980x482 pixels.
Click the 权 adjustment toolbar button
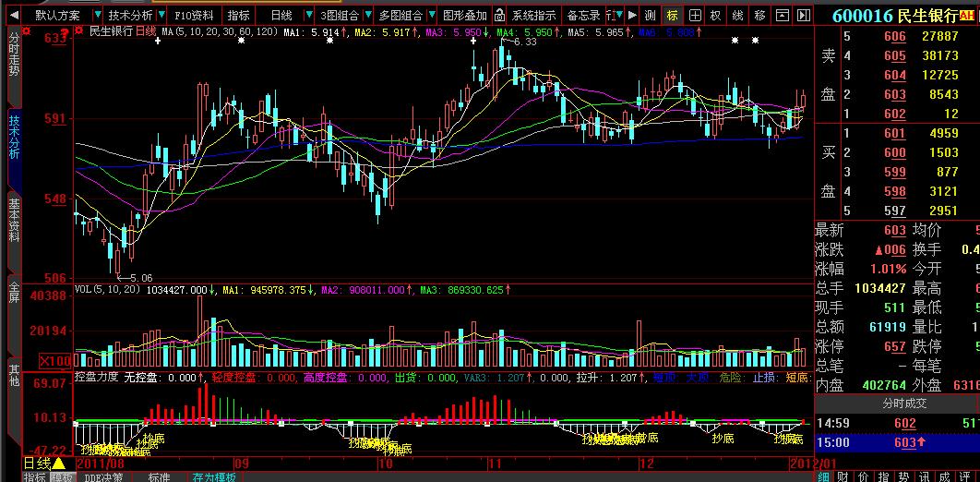click(x=715, y=16)
